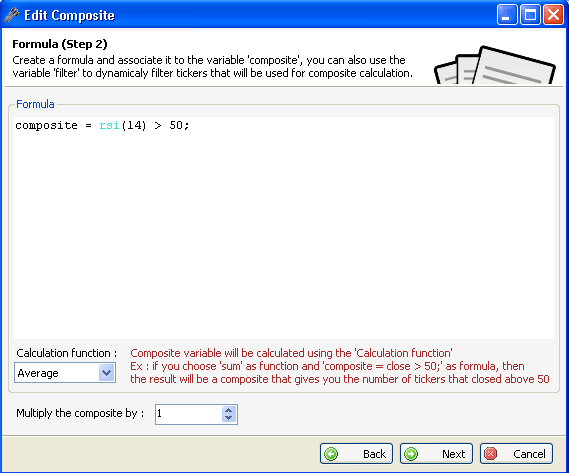Maximize the Edit Composite window
This screenshot has height=473, width=569.
coord(530,15)
